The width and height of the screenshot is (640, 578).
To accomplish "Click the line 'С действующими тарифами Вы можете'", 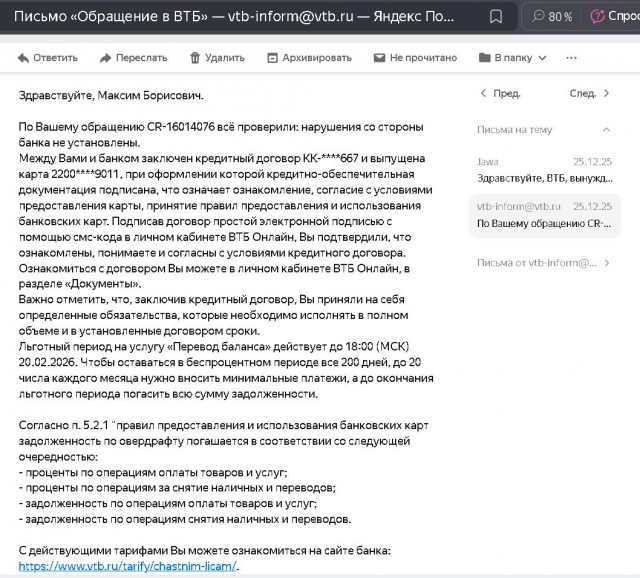I will [x=204, y=551].
